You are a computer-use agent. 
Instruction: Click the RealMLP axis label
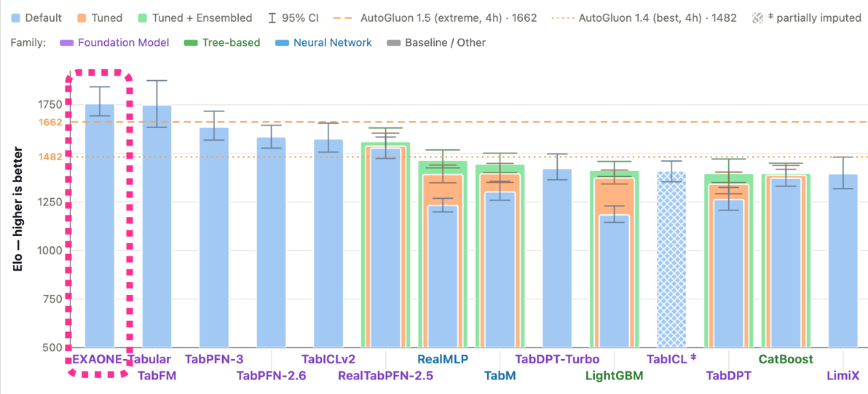(x=443, y=358)
